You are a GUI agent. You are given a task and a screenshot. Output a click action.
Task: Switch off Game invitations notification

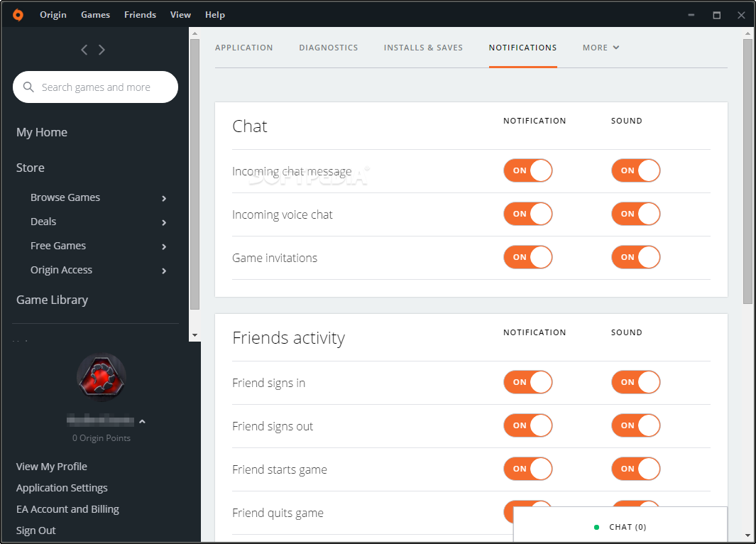528,257
